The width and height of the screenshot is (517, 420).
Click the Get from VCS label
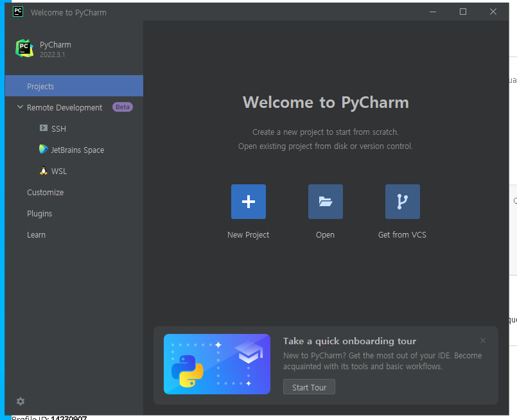402,235
